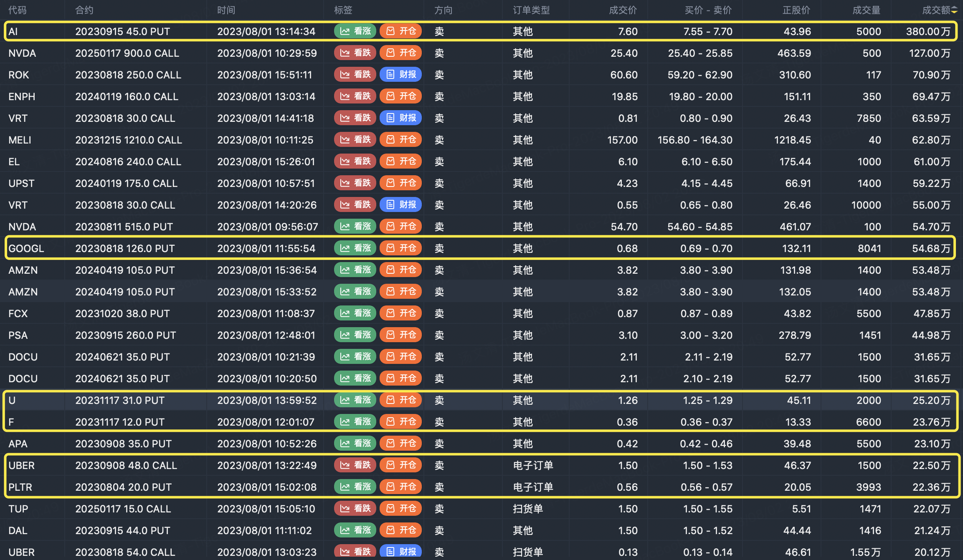Click 看跌 tag in EL row

[355, 161]
